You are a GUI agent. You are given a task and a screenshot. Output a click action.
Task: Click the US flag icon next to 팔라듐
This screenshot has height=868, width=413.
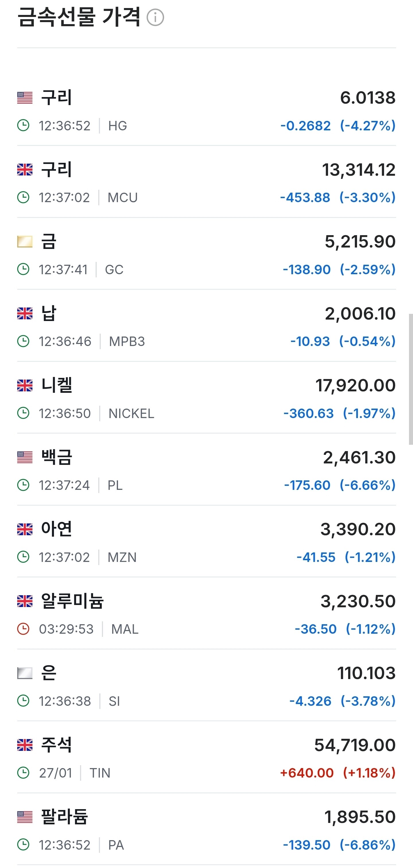(x=25, y=817)
